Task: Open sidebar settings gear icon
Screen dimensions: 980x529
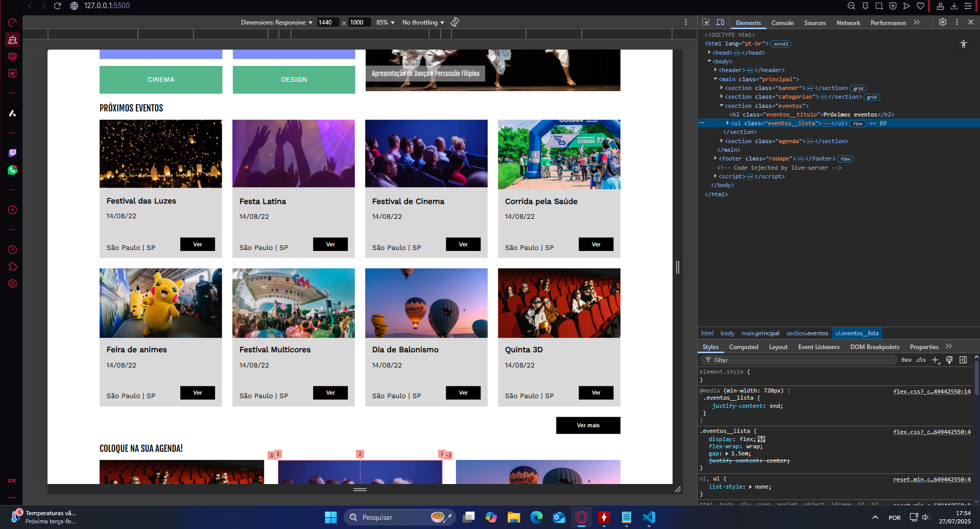Action: coord(13,284)
